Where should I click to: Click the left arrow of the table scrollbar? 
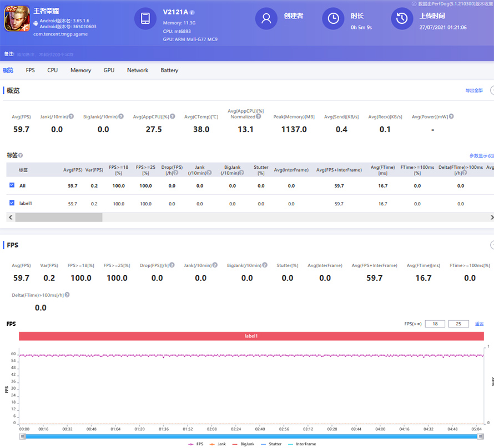[11, 218]
